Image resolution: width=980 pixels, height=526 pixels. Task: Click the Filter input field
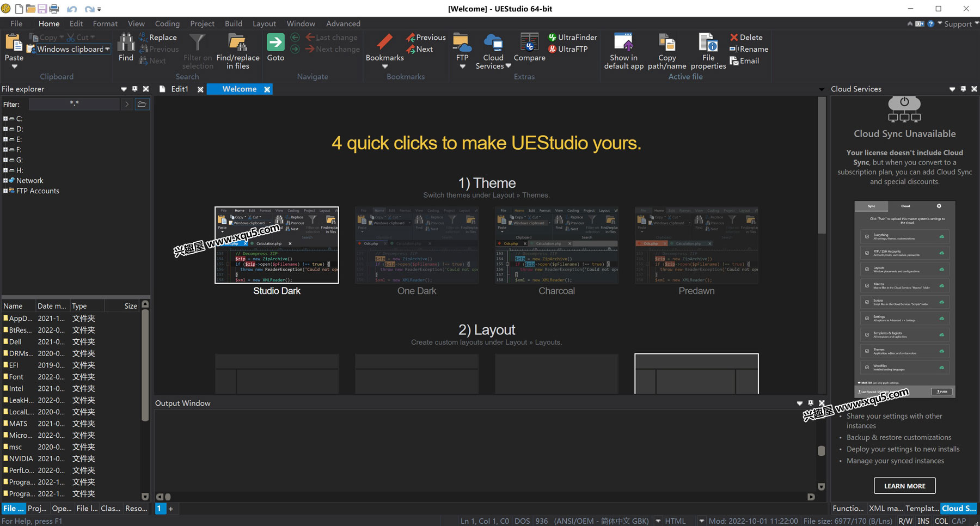coord(74,104)
